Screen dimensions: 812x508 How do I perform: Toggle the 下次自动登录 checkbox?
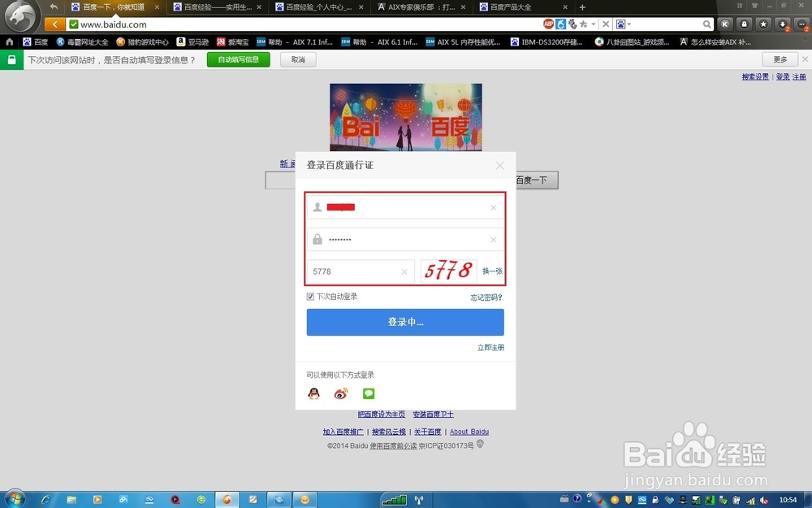[310, 297]
